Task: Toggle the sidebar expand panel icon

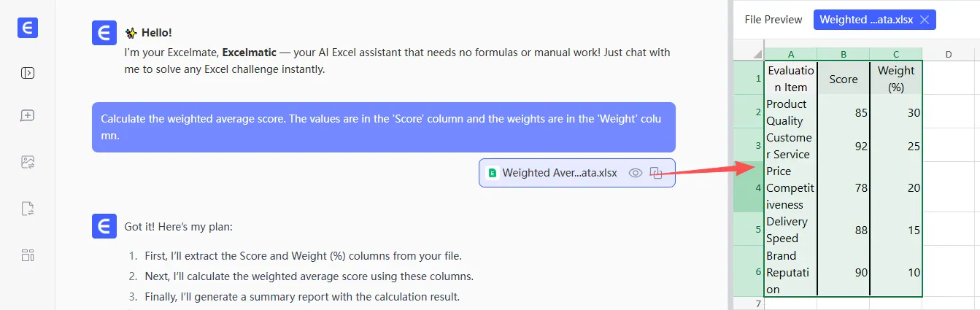Action: [28, 73]
